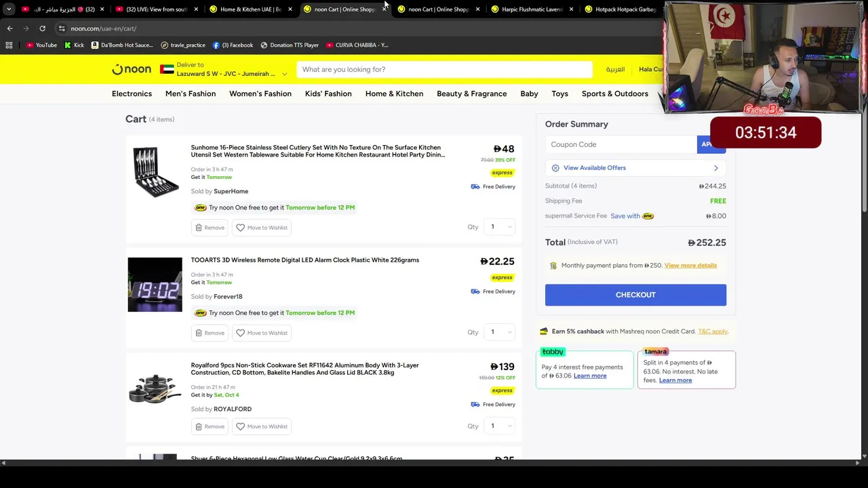Click delivery truck icon for Royalford cookware

(x=475, y=405)
